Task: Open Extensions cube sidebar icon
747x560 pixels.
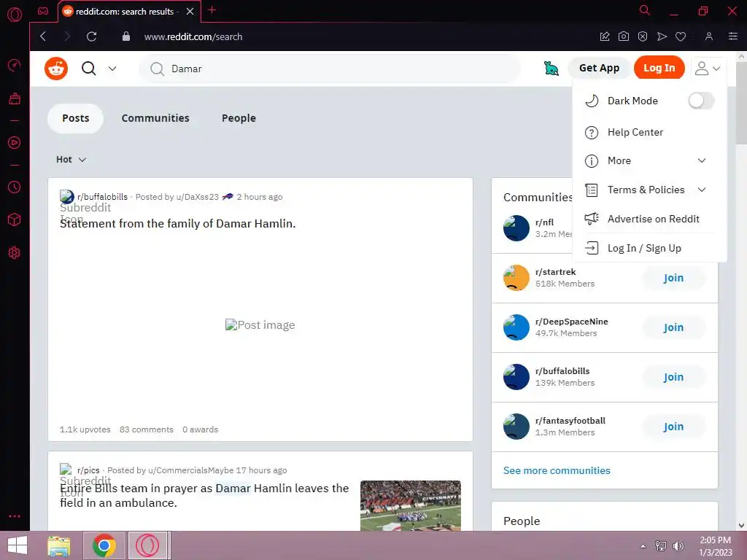Action: [15, 219]
